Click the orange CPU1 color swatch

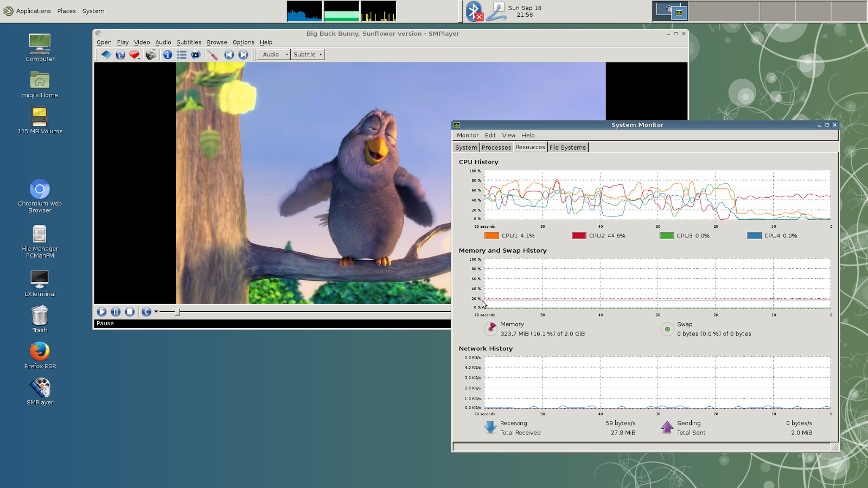click(x=492, y=236)
